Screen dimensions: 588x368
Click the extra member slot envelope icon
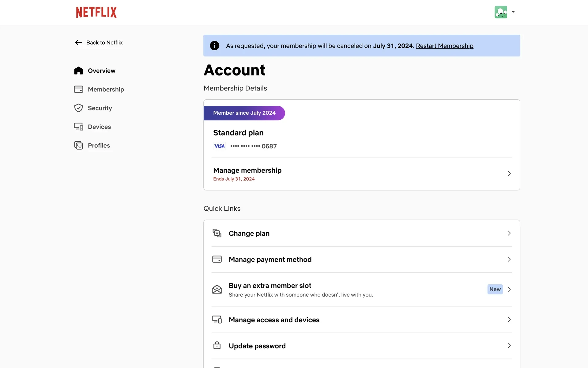tap(217, 289)
